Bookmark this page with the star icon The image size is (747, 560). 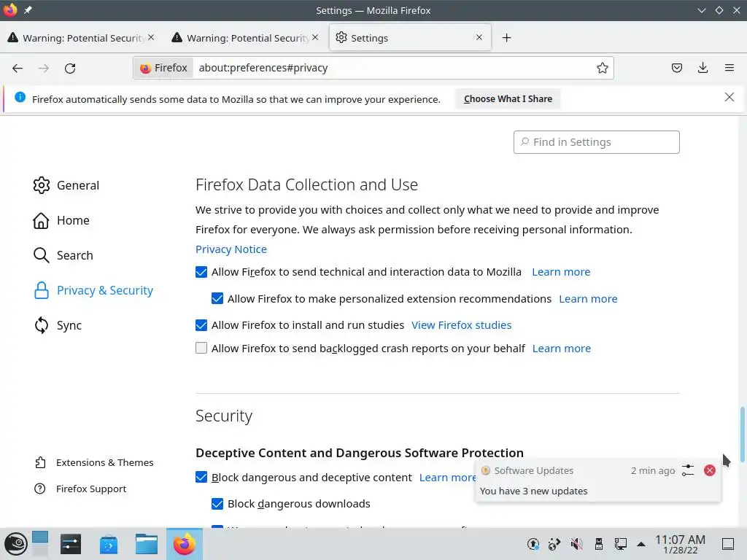(x=603, y=68)
